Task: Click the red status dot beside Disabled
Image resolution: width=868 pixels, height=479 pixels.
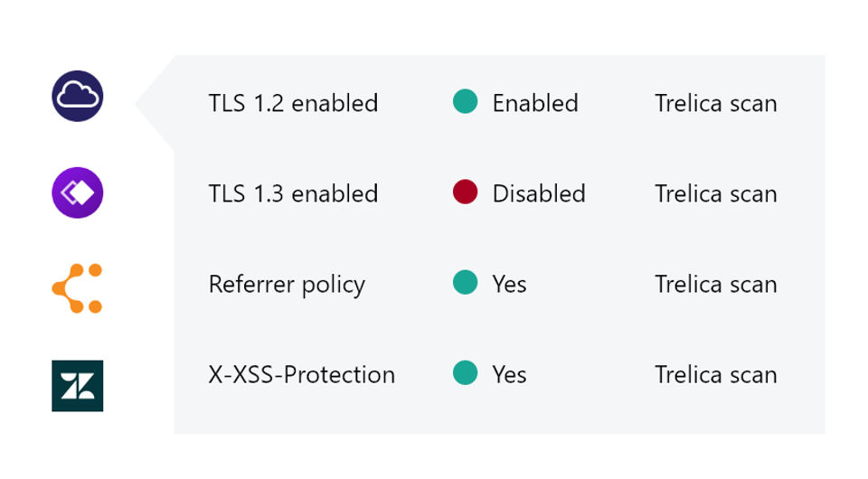Action: point(465,193)
